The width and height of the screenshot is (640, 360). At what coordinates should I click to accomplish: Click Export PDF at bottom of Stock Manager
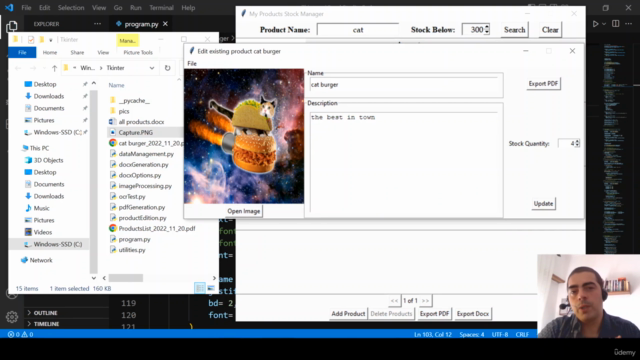[434, 313]
